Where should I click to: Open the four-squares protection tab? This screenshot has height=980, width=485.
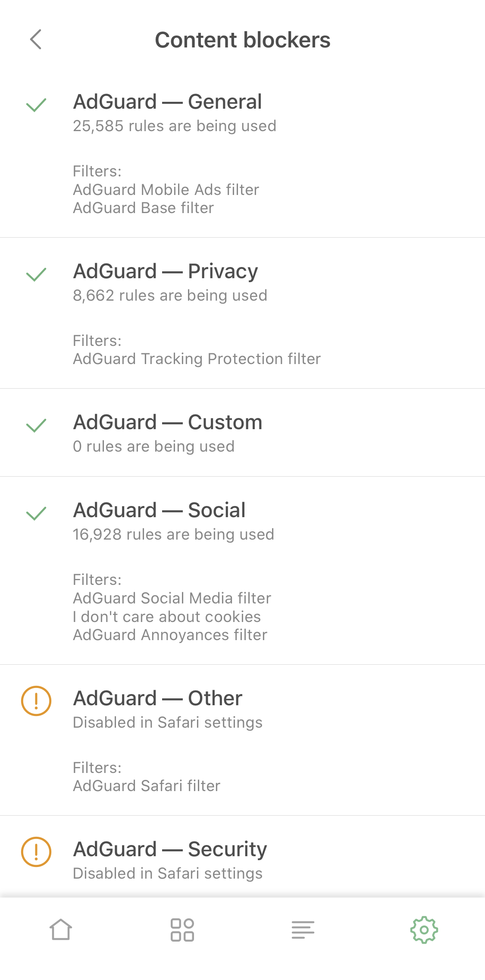[182, 930]
